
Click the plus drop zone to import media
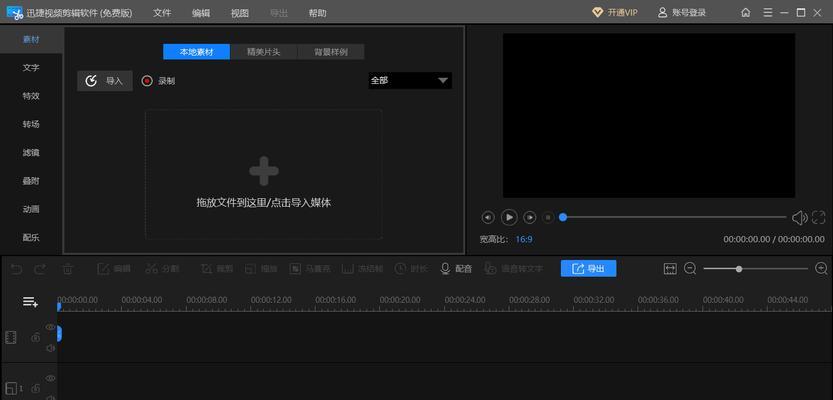click(264, 171)
